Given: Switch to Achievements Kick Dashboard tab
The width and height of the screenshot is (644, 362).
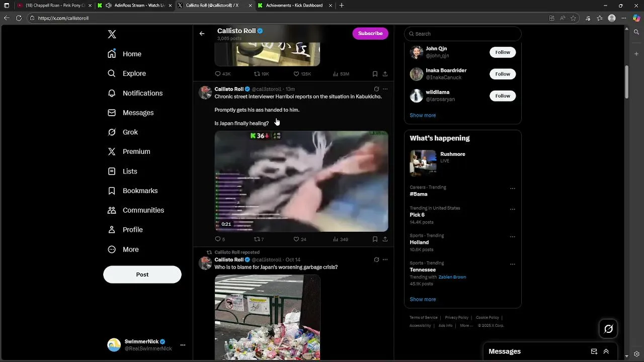Looking at the screenshot, I should tap(296, 6).
